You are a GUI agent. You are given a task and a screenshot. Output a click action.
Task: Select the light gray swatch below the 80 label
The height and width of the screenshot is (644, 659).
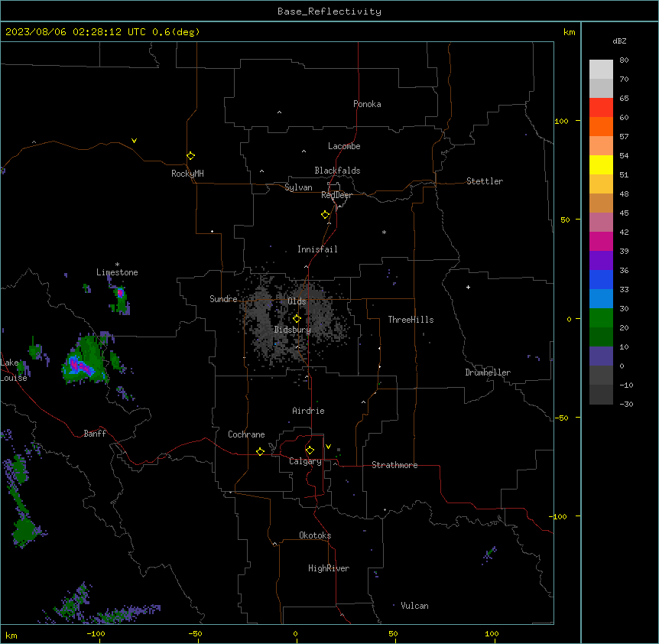point(601,69)
